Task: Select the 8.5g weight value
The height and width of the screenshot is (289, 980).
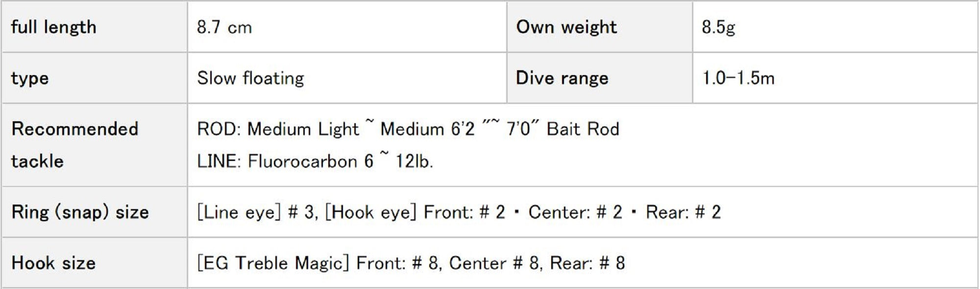Action: point(718,27)
